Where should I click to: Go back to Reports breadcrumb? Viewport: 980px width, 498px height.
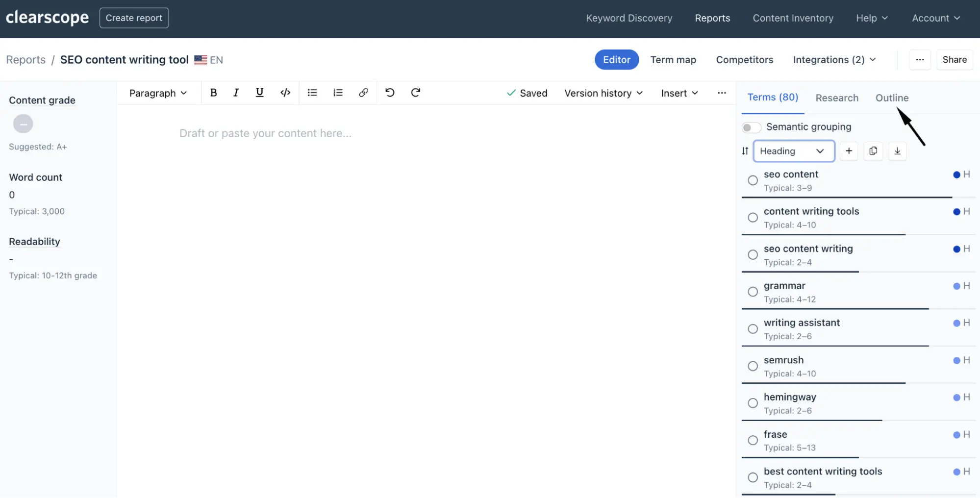(x=25, y=60)
